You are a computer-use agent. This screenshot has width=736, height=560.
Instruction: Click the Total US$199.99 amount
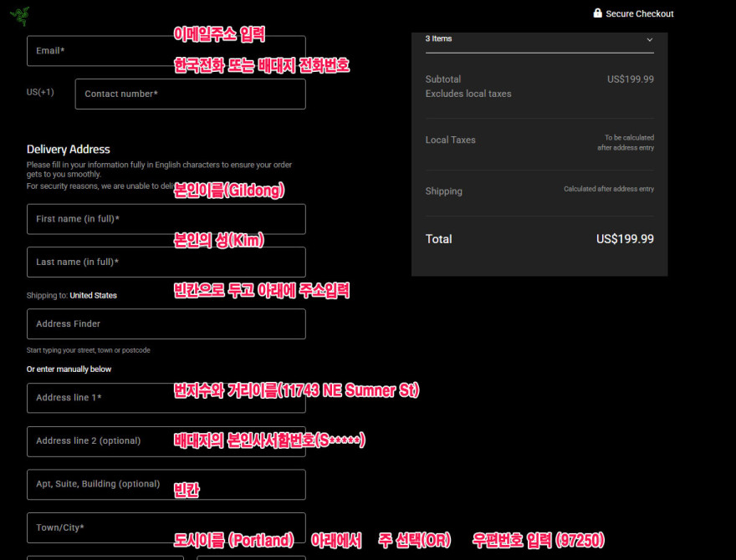pyautogui.click(x=625, y=239)
